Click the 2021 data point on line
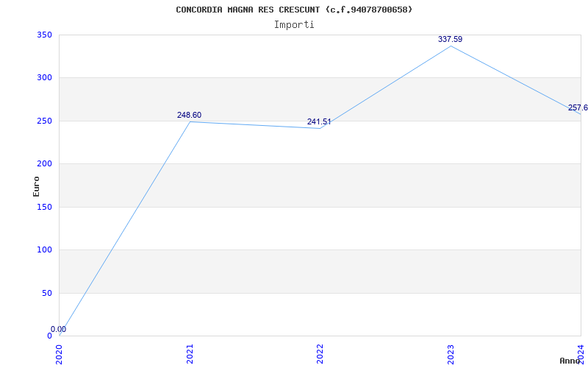Viewport: 588px width, 368px height. (x=190, y=121)
